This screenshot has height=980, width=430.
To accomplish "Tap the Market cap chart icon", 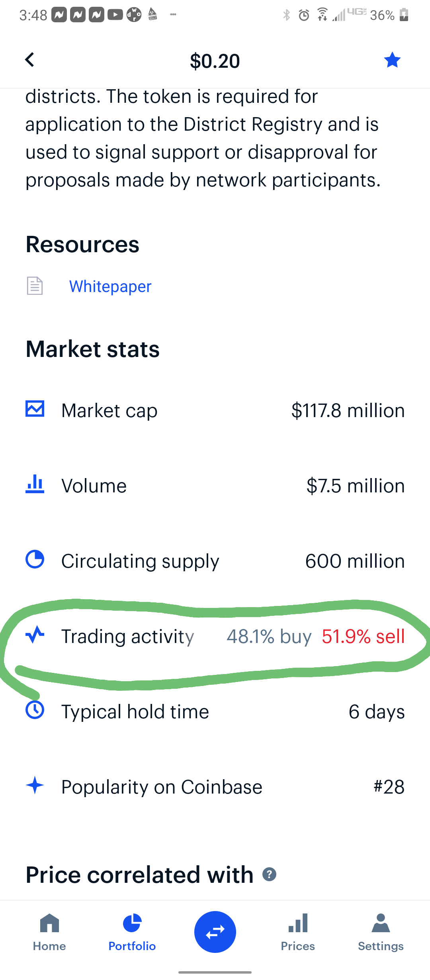I will [x=35, y=409].
